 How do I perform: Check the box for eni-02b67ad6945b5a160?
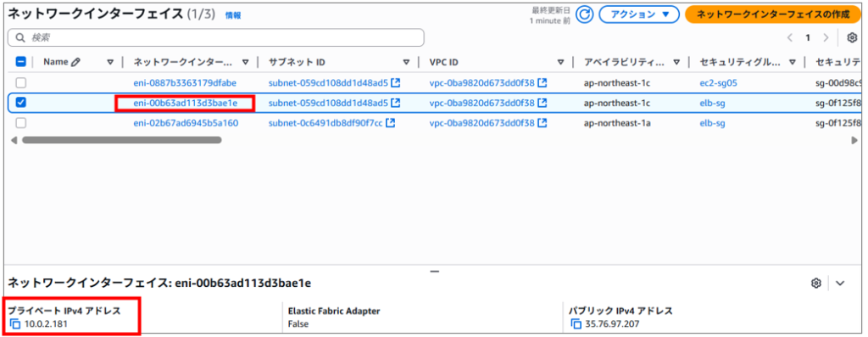20,123
